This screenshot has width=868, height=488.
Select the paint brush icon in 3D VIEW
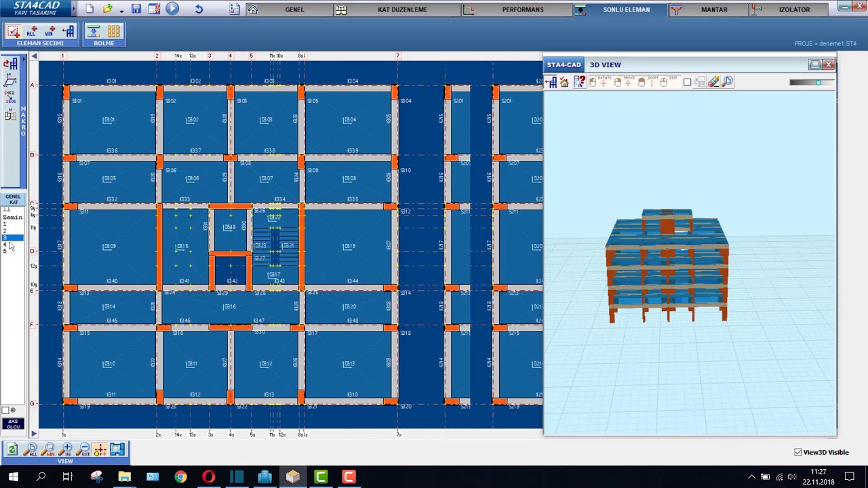coord(713,82)
